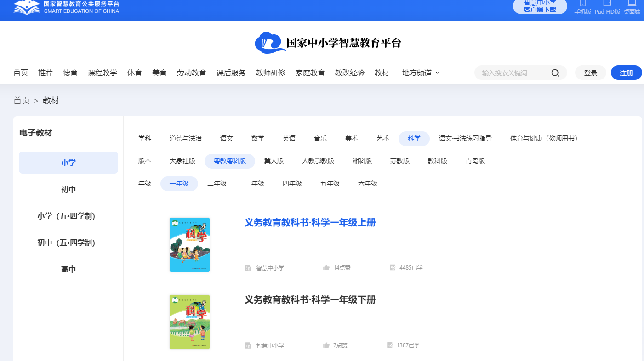This screenshot has height=361, width=644.
Task: Select the 科学 subject filter
Action: pyautogui.click(x=414, y=138)
